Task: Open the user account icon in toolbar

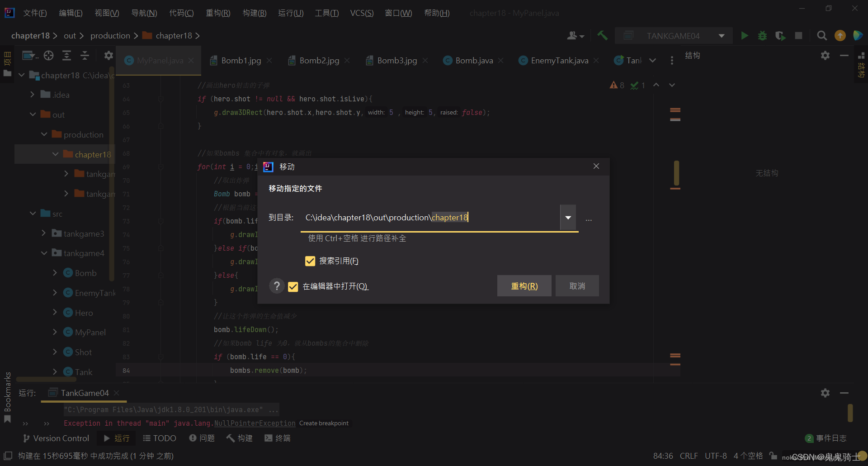Action: (x=576, y=35)
